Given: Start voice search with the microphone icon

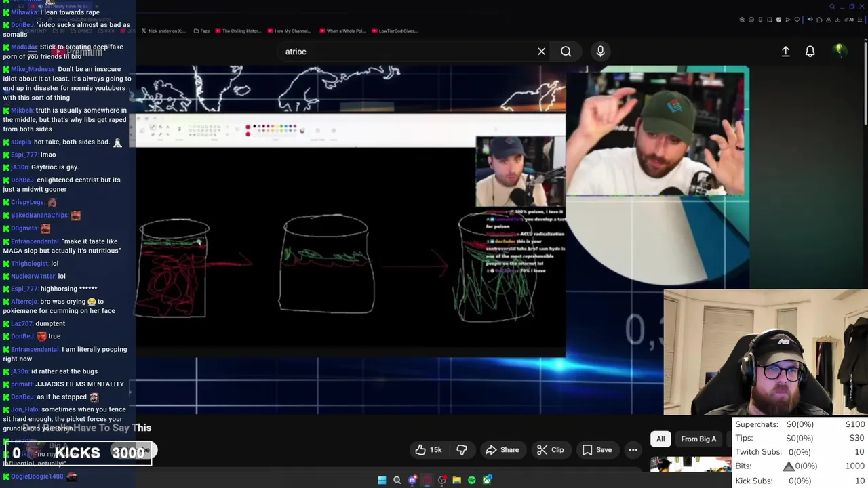Looking at the screenshot, I should [600, 52].
